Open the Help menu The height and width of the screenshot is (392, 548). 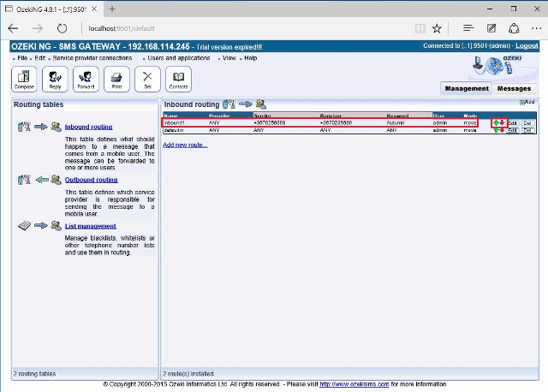(x=251, y=58)
